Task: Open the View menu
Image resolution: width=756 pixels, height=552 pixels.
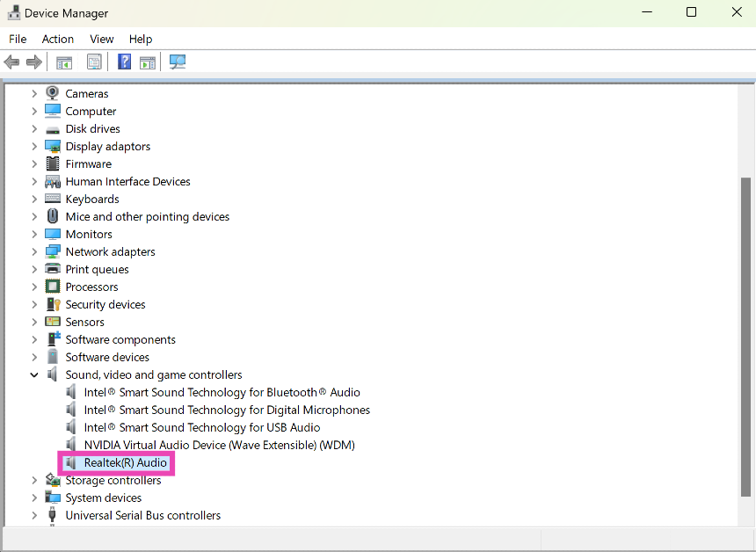Action: [x=102, y=39]
